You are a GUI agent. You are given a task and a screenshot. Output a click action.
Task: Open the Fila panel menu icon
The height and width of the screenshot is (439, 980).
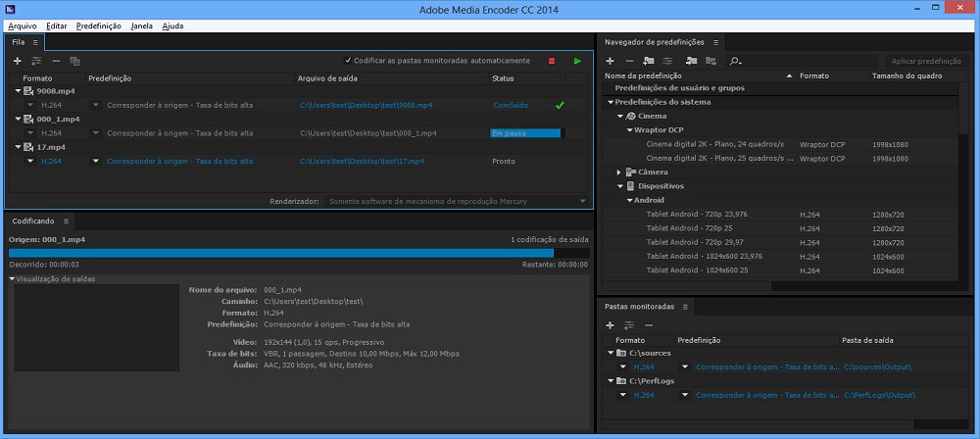click(x=35, y=42)
